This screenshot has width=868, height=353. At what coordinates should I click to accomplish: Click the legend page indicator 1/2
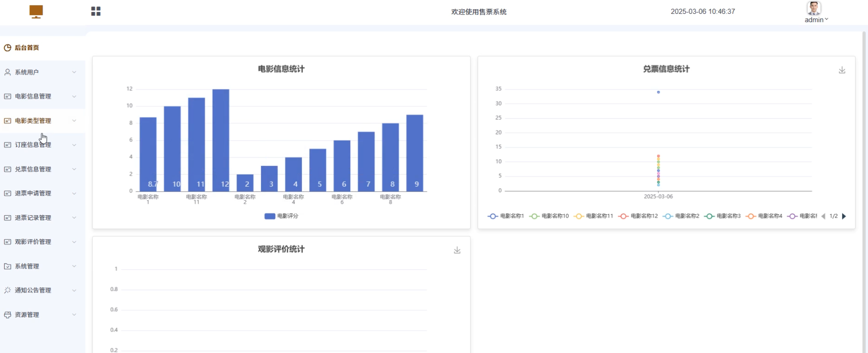(833, 216)
